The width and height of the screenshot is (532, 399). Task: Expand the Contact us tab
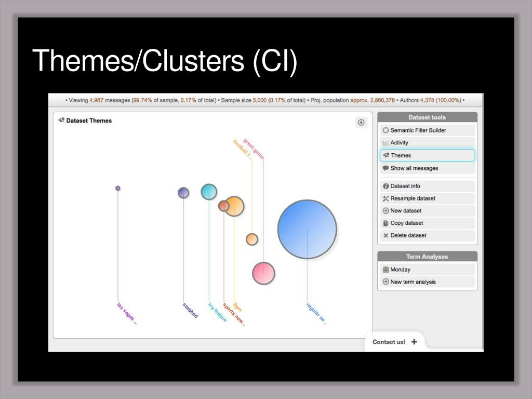tap(394, 342)
